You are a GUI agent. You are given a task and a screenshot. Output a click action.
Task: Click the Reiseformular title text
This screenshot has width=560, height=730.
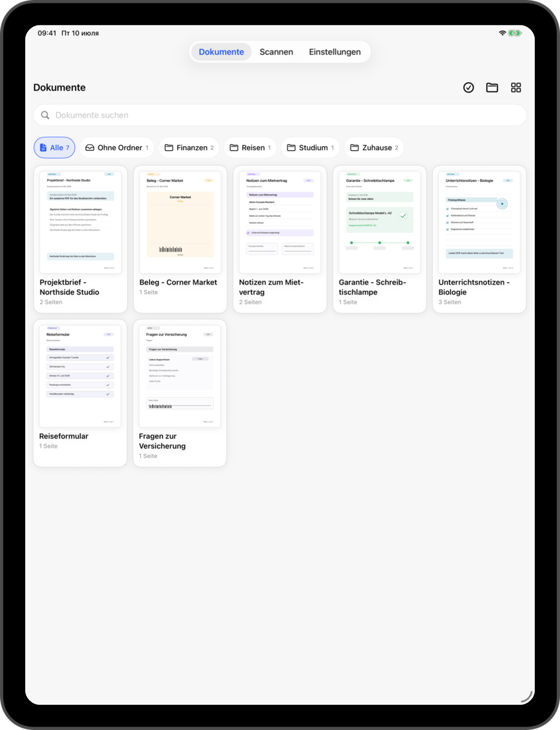(64, 436)
